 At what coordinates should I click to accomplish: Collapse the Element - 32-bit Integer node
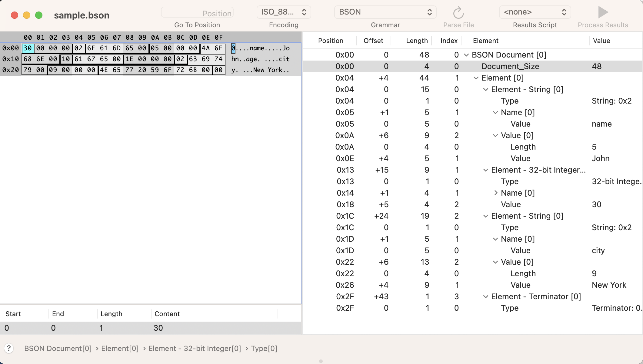click(x=485, y=170)
